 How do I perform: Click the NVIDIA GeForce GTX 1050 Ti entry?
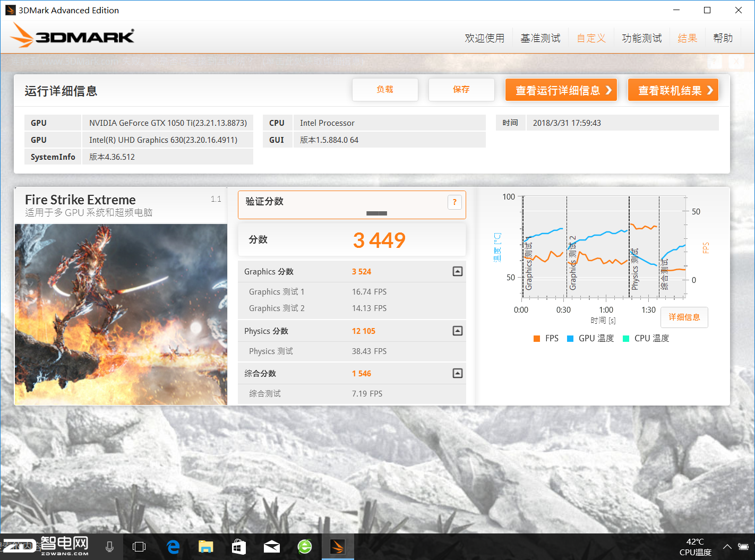pyautogui.click(x=168, y=123)
